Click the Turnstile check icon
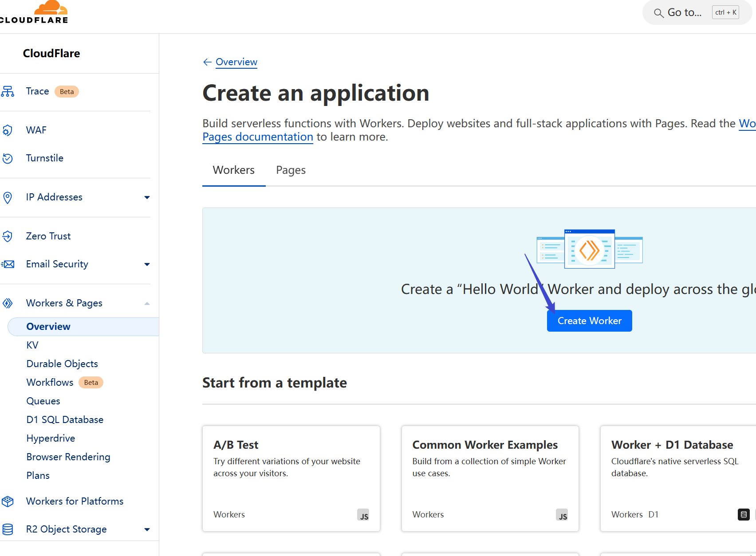This screenshot has height=556, width=756. click(x=8, y=158)
